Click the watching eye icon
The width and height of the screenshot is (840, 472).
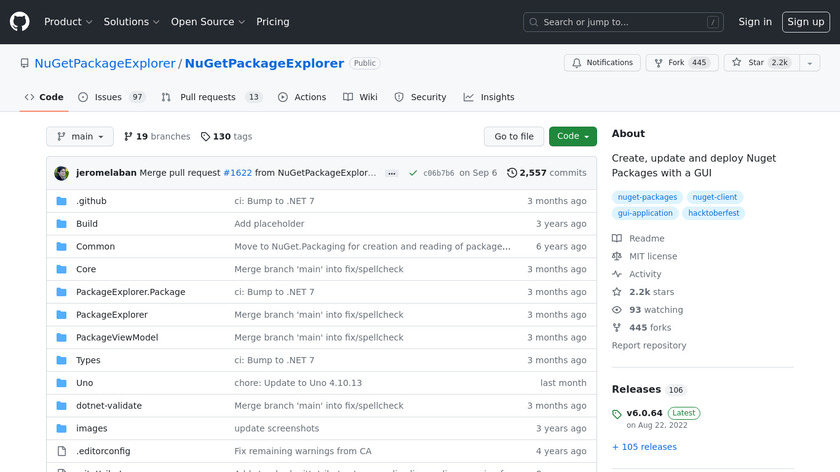617,310
